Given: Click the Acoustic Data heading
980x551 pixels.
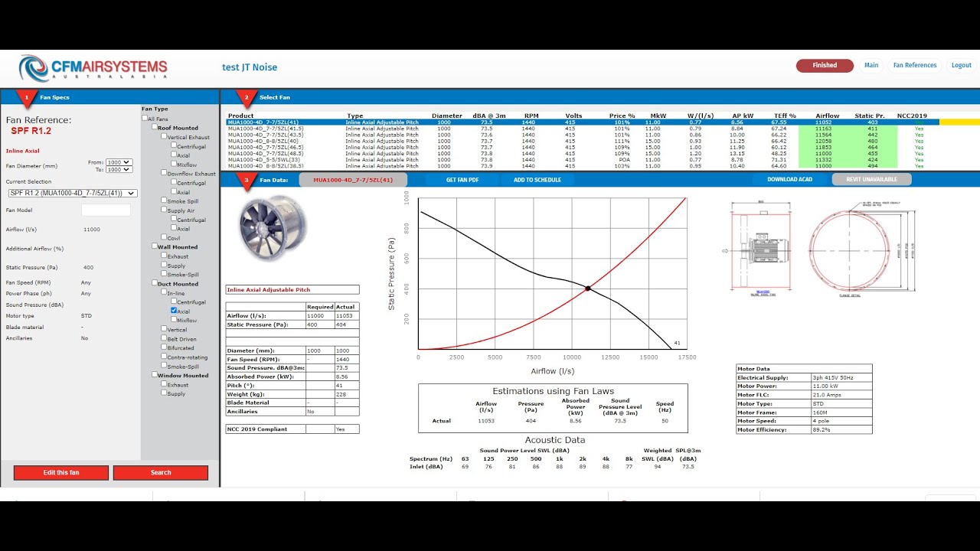Looking at the screenshot, I should click(555, 440).
